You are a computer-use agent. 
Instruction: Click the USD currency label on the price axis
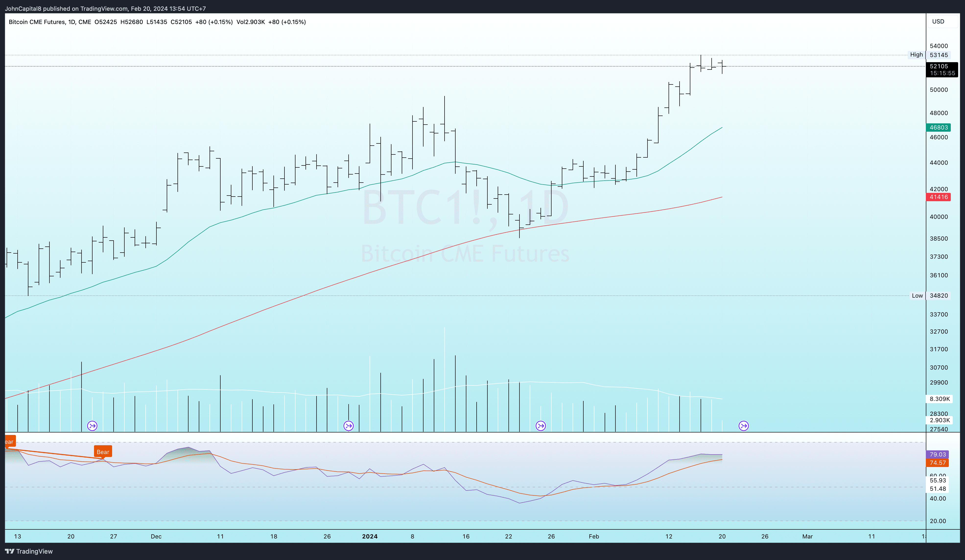938,22
